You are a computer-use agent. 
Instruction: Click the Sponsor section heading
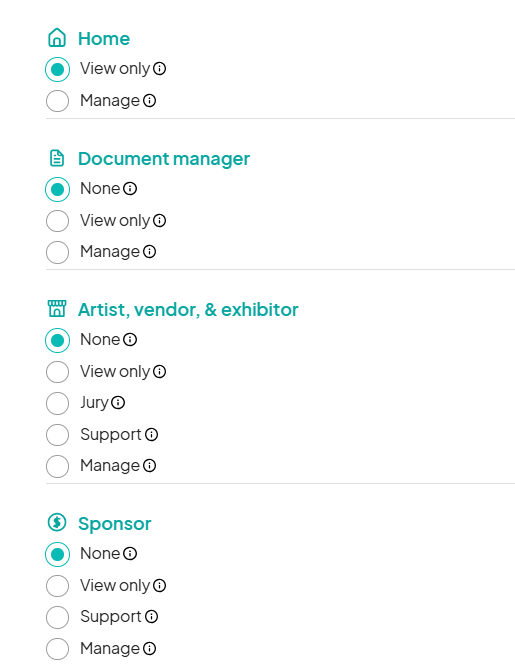(x=114, y=524)
